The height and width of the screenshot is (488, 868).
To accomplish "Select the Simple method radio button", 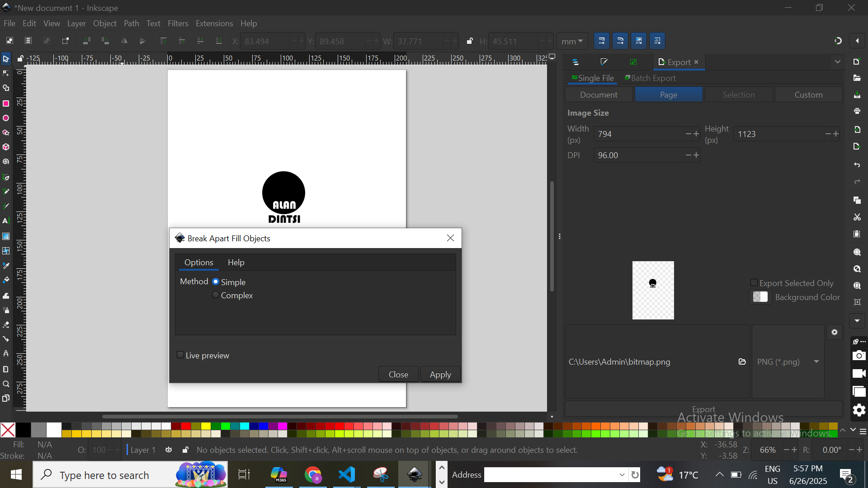I will (x=216, y=282).
